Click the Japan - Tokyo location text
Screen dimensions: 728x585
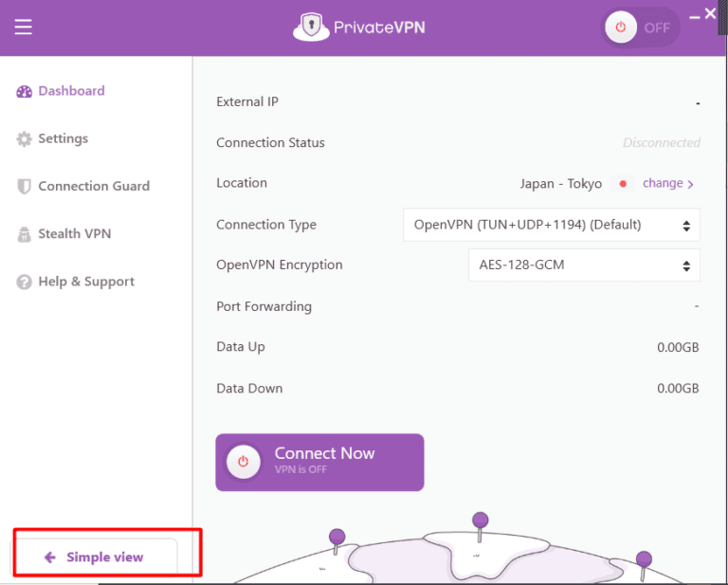click(x=561, y=184)
